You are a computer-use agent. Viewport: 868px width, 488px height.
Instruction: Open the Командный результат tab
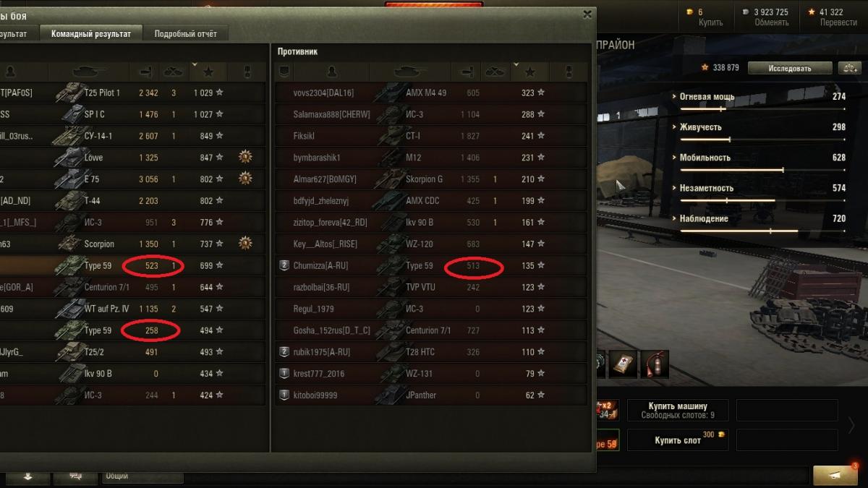click(91, 34)
